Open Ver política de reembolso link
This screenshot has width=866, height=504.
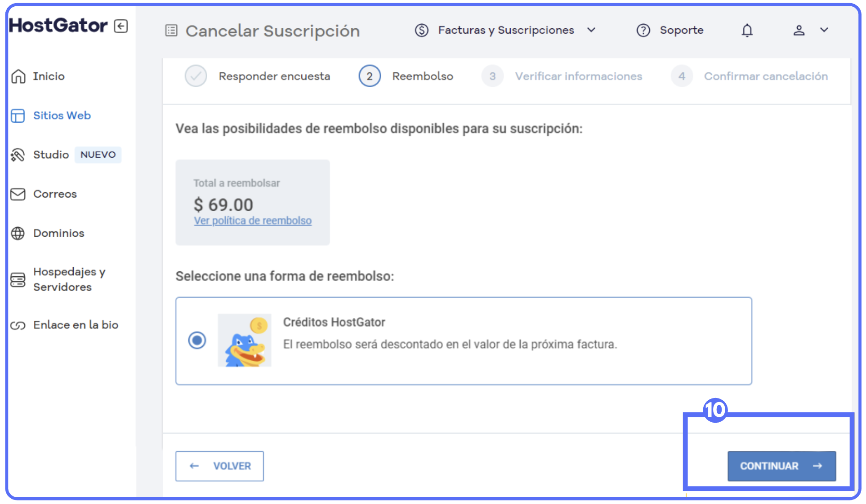tap(253, 221)
